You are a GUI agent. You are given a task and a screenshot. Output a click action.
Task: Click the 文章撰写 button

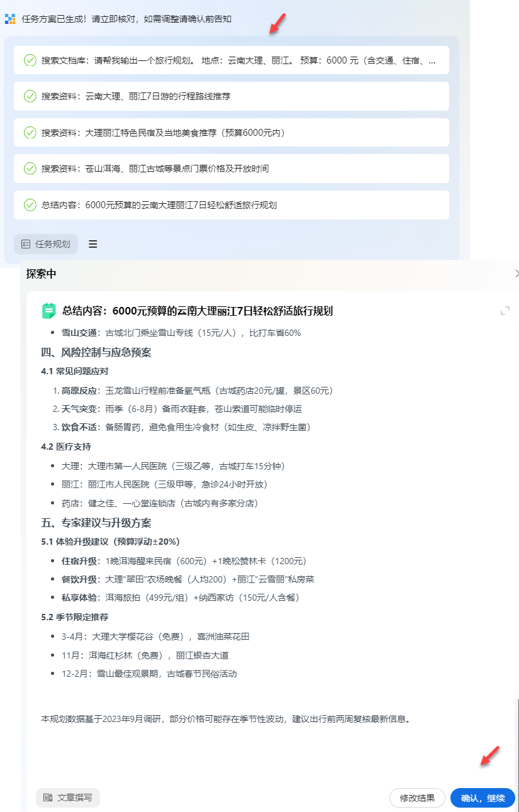click(68, 798)
